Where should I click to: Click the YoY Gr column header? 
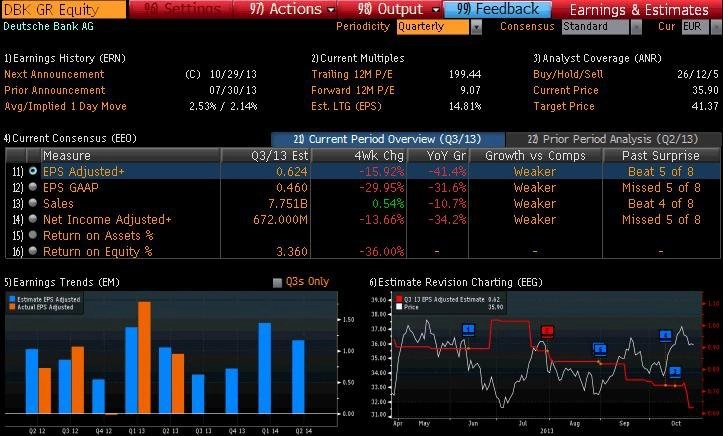(x=438, y=156)
